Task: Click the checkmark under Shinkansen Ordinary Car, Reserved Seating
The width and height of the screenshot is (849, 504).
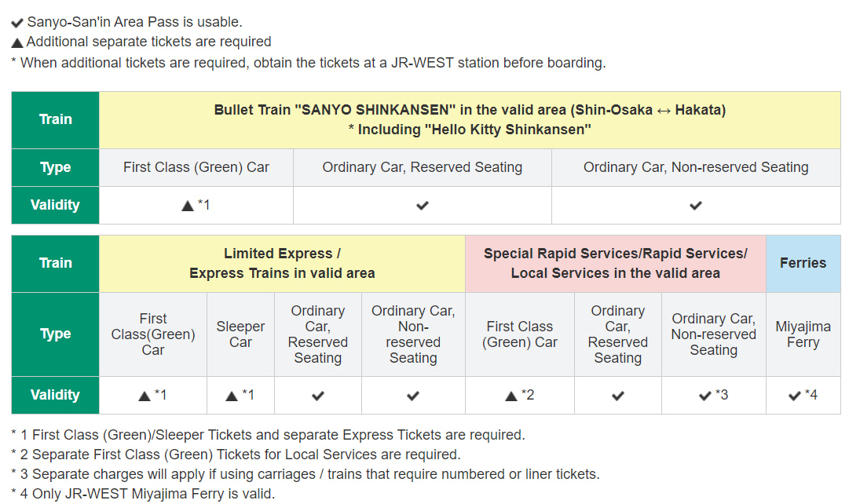Action: coord(423,206)
